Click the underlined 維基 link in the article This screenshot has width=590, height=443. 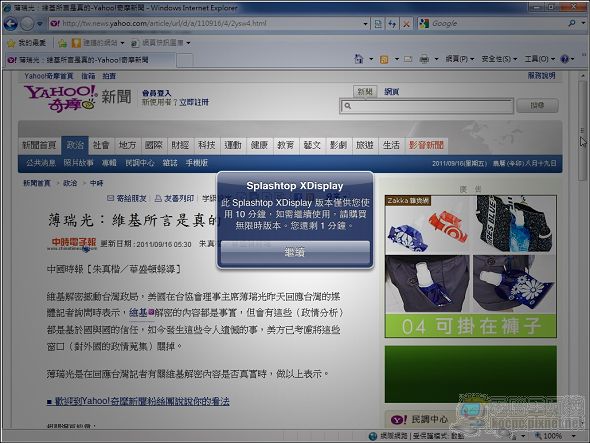point(138,312)
